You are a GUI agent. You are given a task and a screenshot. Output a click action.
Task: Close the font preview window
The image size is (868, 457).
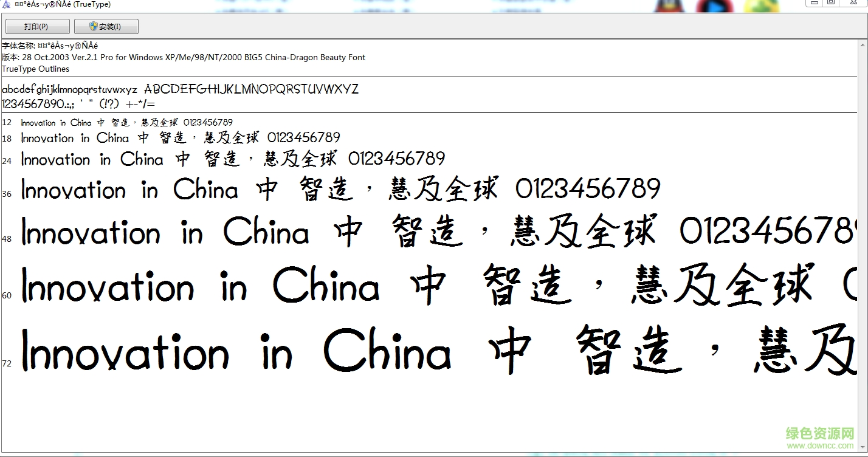coord(853,3)
